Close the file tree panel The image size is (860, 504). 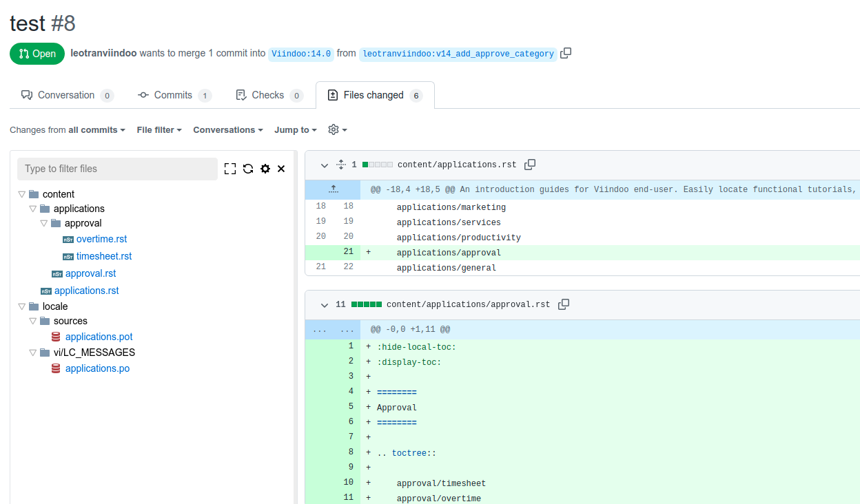(x=281, y=169)
